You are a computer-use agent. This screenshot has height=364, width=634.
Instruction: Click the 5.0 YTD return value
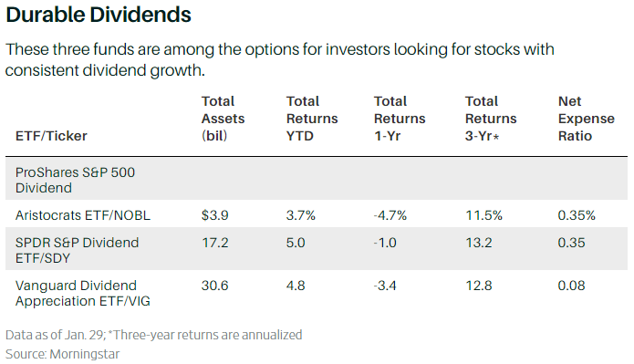coord(296,243)
